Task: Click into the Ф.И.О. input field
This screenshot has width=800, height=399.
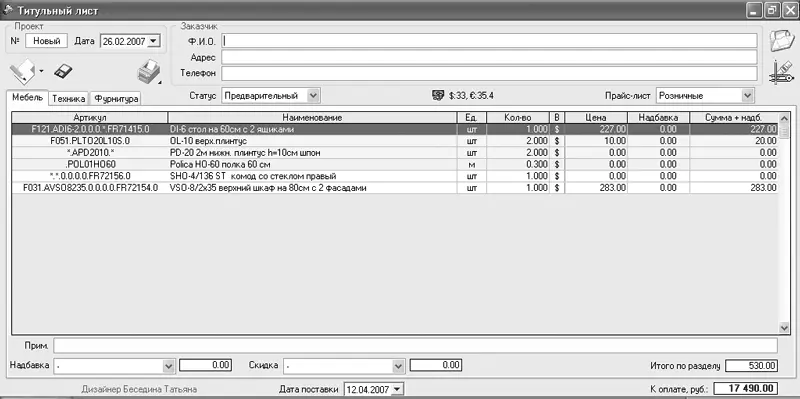Action: [489, 40]
